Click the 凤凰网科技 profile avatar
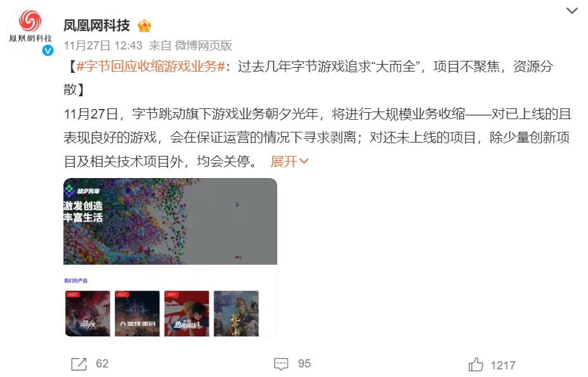Screen dimensions: 588x377 point(30,32)
